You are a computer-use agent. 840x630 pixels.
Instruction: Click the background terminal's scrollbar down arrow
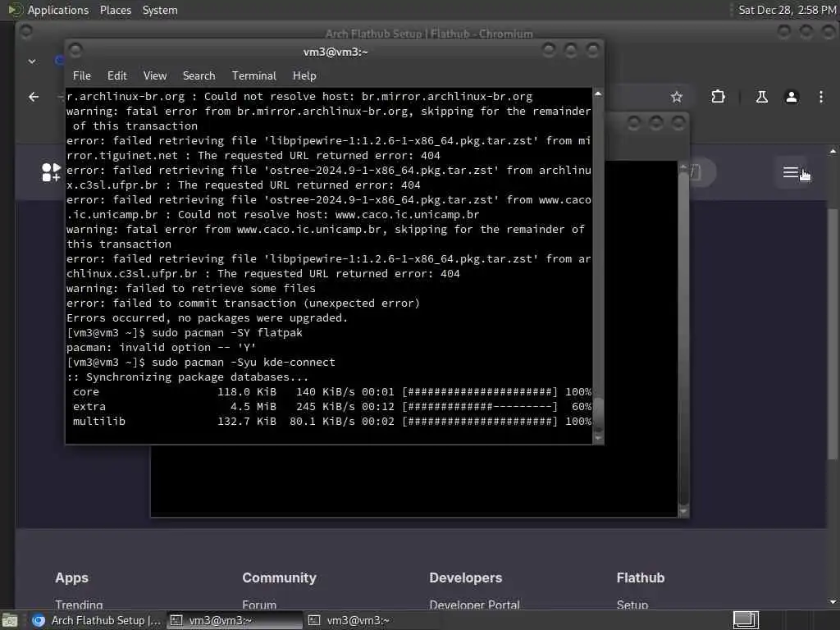point(683,511)
